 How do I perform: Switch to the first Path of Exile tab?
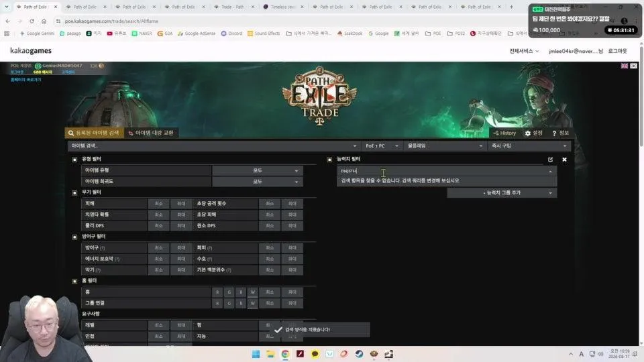pos(36,7)
